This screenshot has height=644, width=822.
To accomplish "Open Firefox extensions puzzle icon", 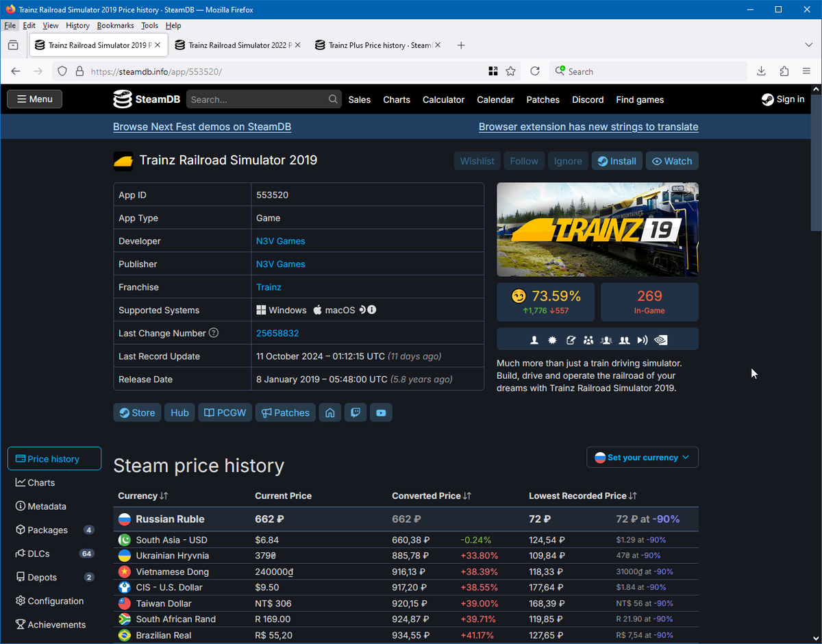I will coord(784,71).
